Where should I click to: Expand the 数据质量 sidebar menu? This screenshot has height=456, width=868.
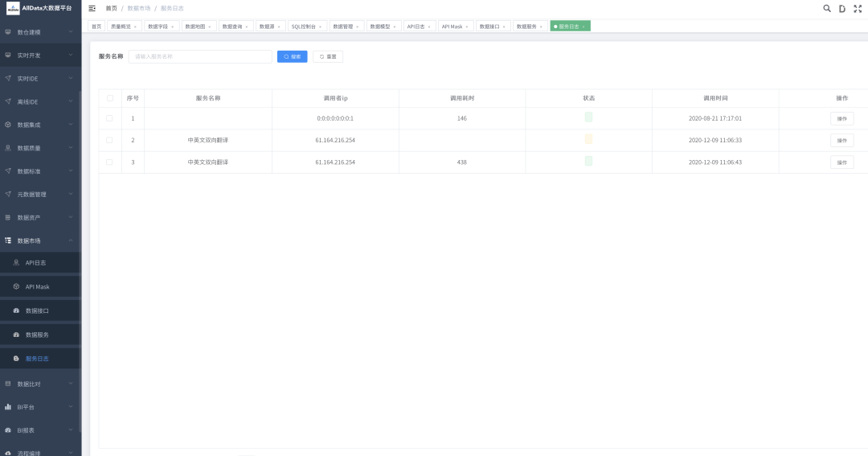(40, 148)
